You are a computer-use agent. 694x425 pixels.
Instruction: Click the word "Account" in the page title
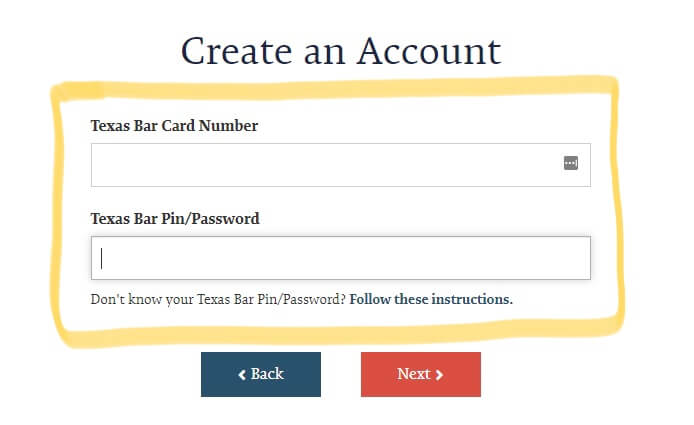coord(429,52)
